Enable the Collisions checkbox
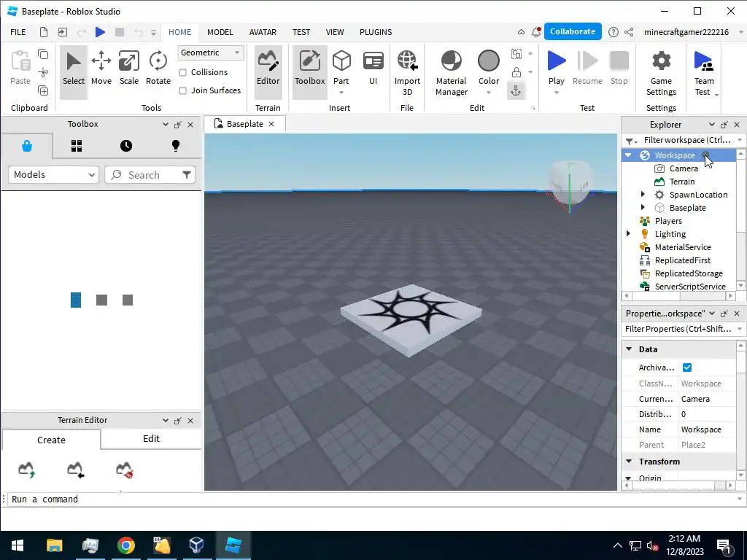The height and width of the screenshot is (560, 747). tap(182, 72)
